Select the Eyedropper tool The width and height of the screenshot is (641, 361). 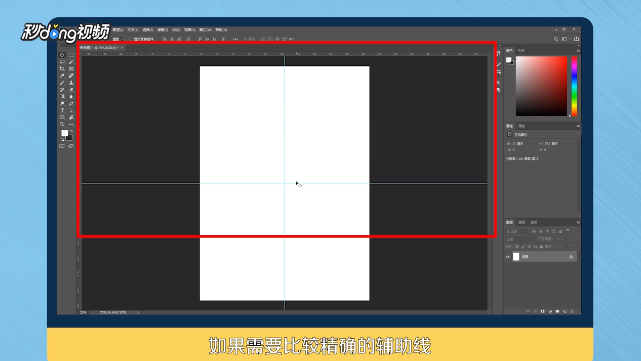pos(62,76)
